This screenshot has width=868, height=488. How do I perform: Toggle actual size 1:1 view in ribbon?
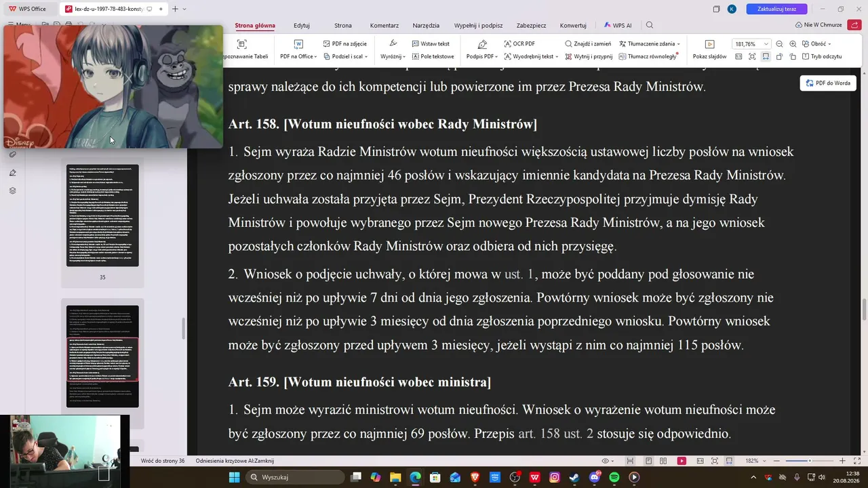[738, 56]
